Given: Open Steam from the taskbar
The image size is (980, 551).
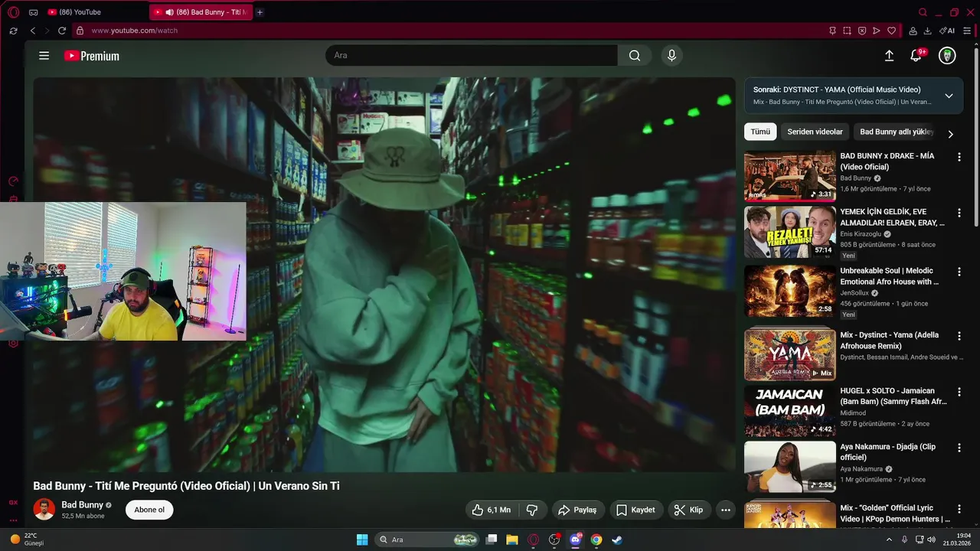Looking at the screenshot, I should (x=617, y=540).
